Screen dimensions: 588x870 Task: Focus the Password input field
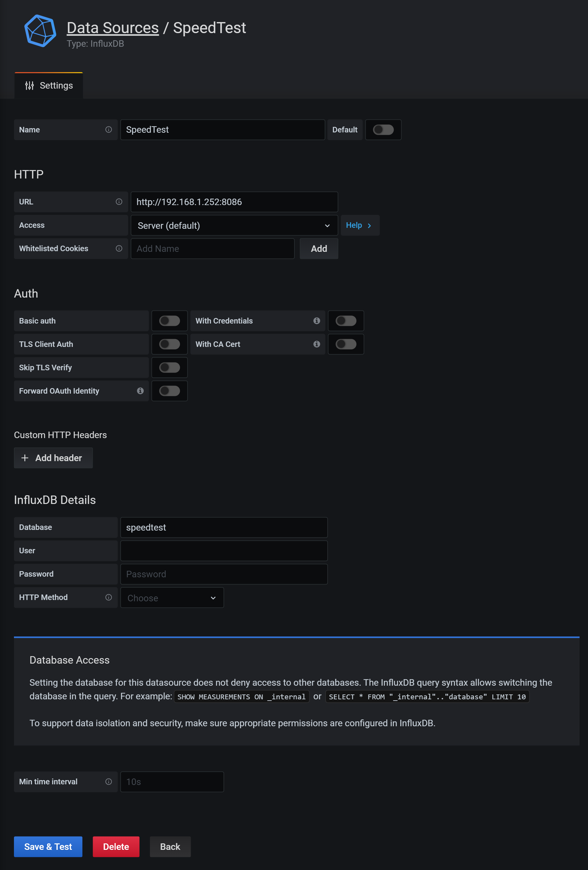pyautogui.click(x=224, y=574)
